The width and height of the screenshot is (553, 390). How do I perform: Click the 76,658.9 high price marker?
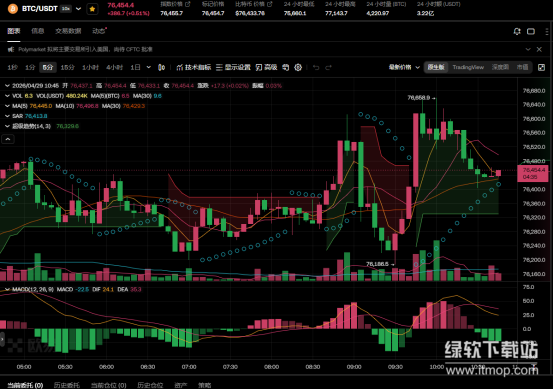421,98
